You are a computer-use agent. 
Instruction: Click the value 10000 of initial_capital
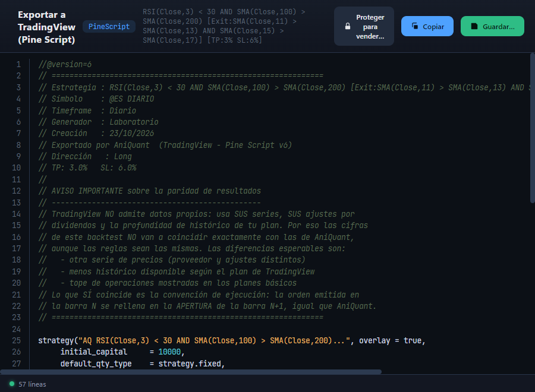point(169,352)
